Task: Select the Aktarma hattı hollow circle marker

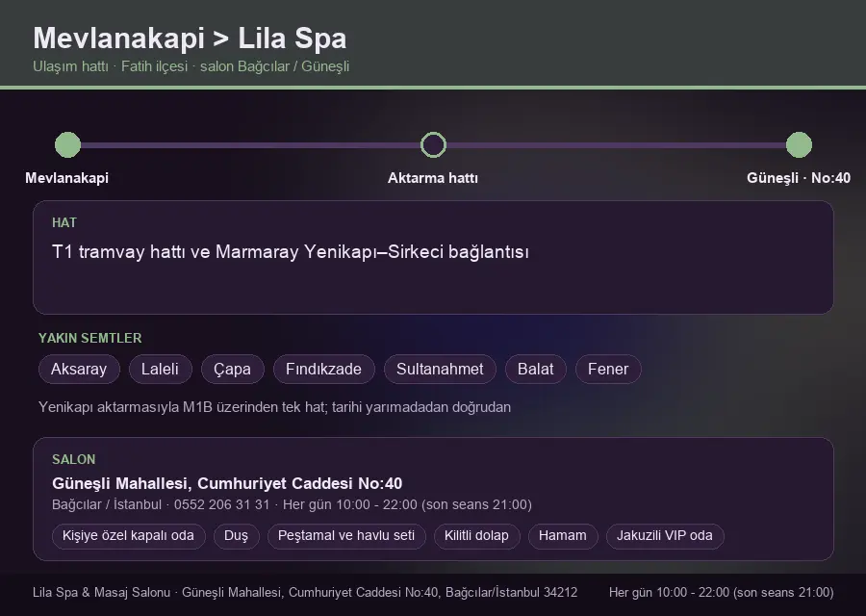Action: tap(433, 144)
